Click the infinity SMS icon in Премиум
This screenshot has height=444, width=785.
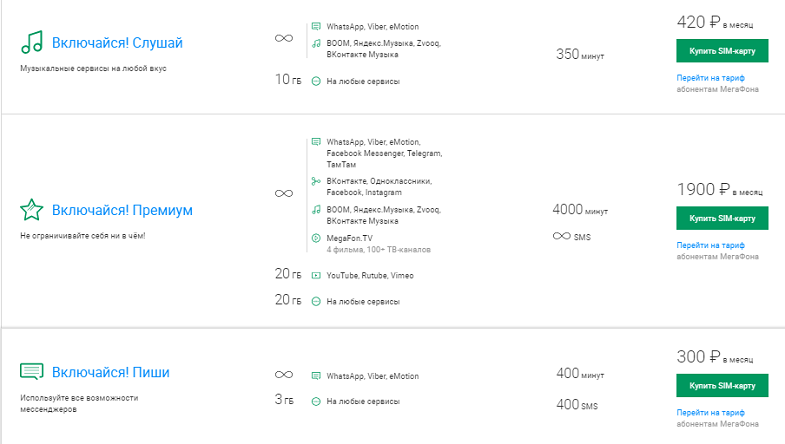[x=562, y=236]
